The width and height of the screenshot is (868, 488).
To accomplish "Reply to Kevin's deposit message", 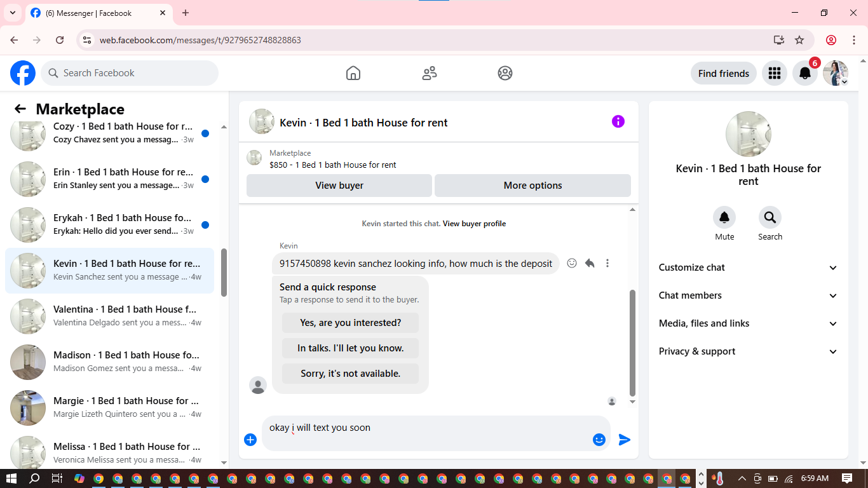I will [x=590, y=263].
